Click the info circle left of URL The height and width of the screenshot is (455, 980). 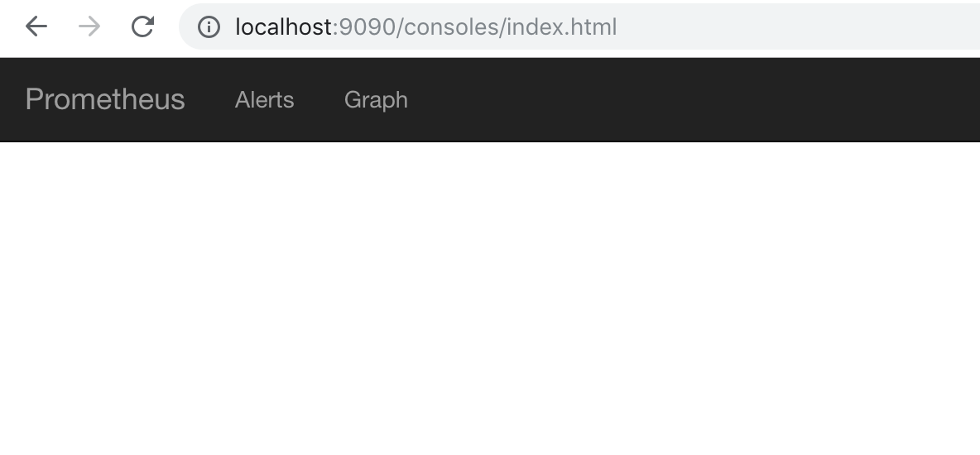[x=209, y=27]
